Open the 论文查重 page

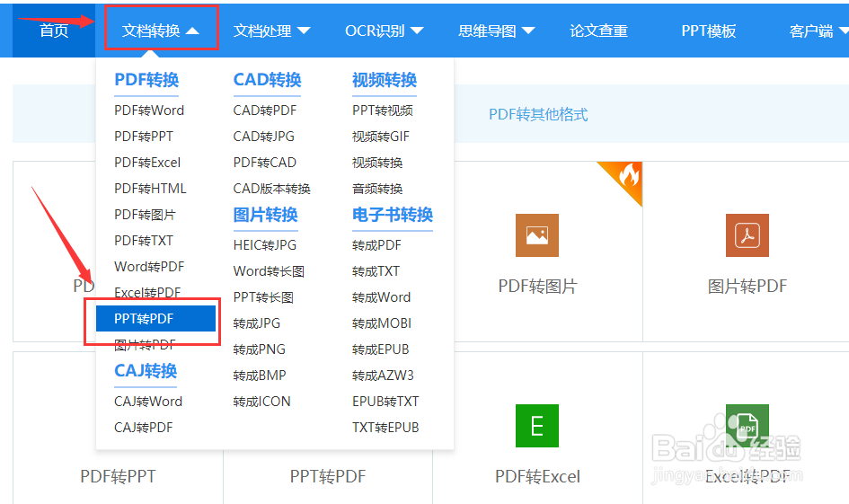point(598,31)
